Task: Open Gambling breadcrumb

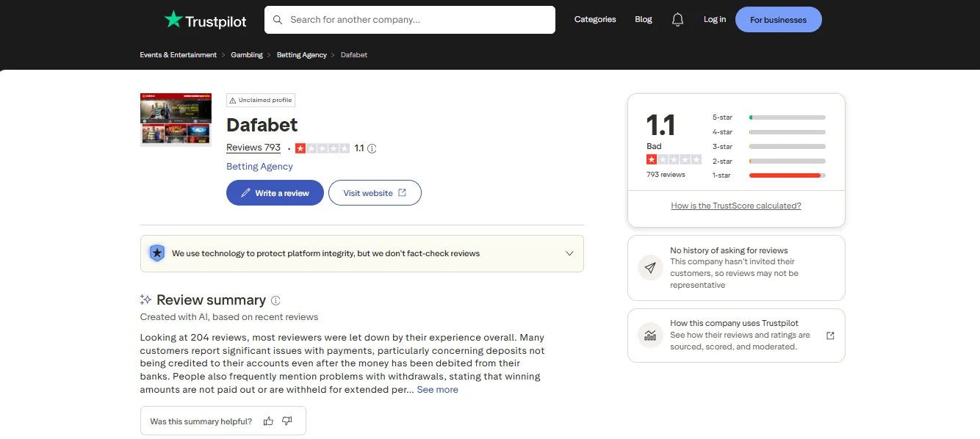Action: tap(247, 55)
